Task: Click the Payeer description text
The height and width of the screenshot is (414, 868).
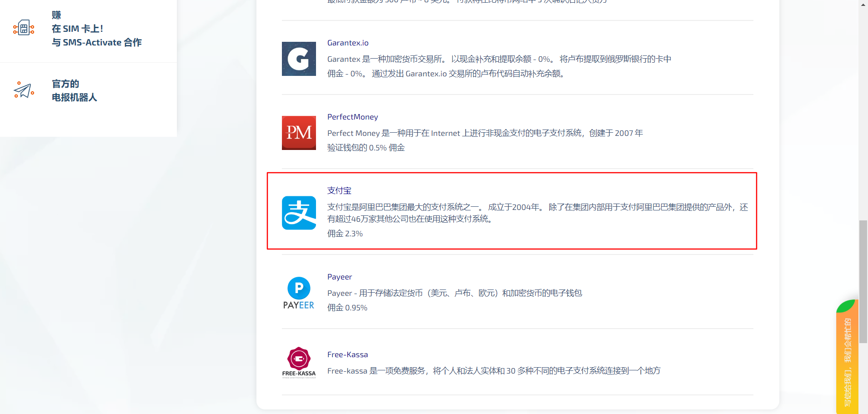Action: coord(455,293)
